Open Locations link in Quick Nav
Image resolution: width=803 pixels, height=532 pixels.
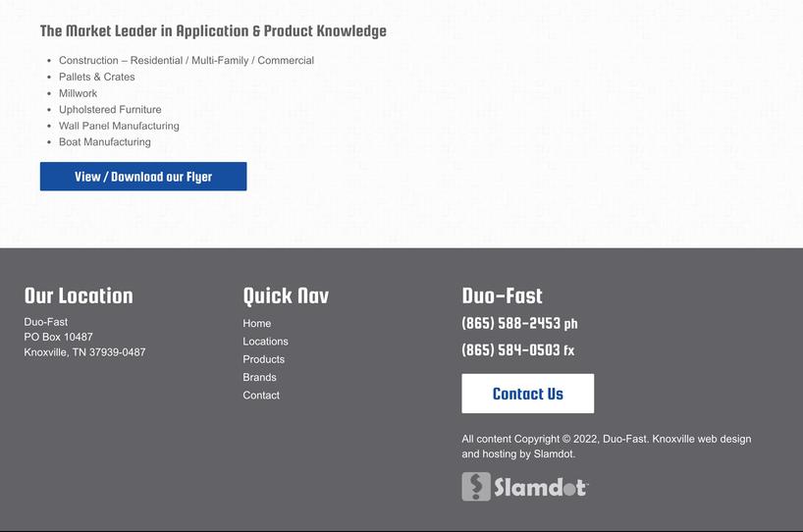coord(265,342)
